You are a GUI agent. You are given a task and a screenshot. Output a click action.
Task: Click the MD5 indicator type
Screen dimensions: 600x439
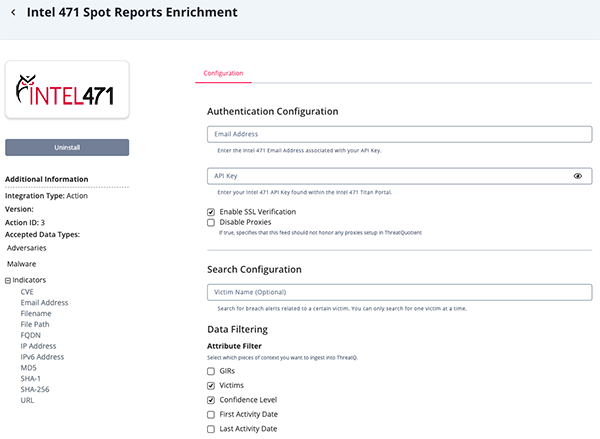pos(29,368)
